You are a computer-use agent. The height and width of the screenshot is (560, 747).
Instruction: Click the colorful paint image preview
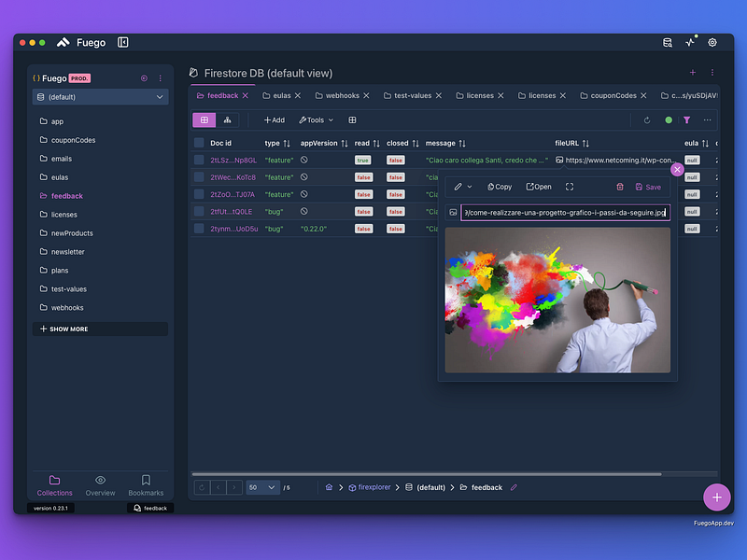click(557, 300)
